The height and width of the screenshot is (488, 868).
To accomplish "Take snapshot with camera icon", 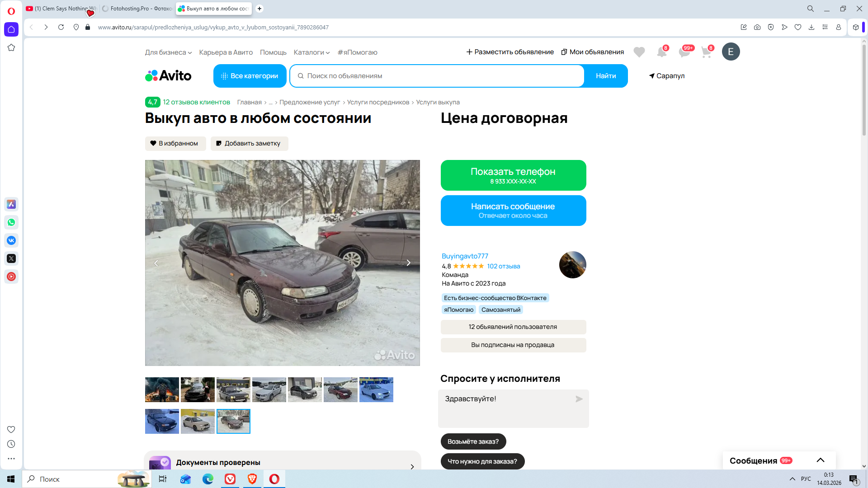I will tap(757, 27).
